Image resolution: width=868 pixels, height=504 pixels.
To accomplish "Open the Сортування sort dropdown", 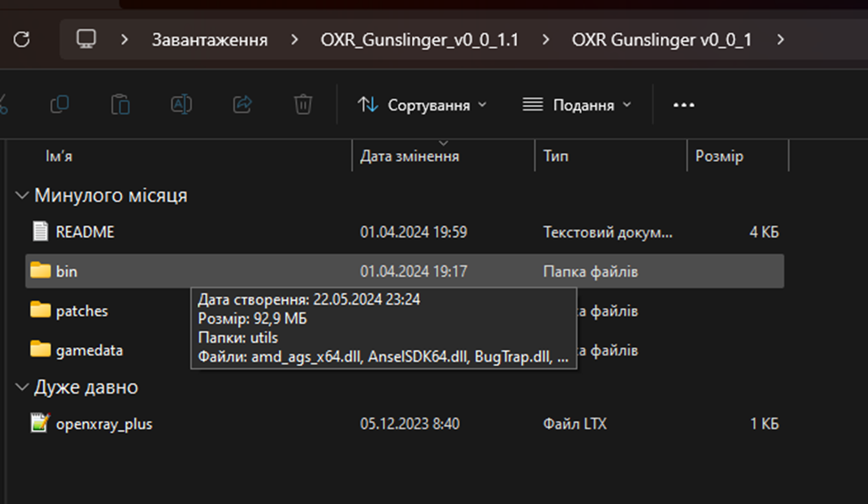I will [x=422, y=104].
